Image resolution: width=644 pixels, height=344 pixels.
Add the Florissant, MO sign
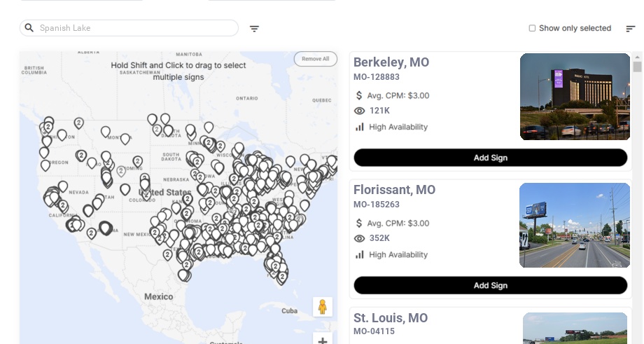click(490, 285)
